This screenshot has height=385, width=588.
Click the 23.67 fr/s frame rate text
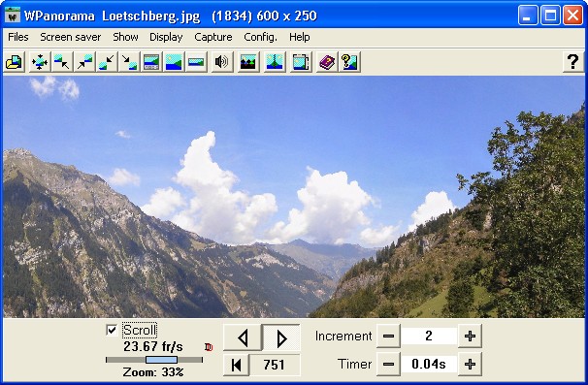[153, 346]
